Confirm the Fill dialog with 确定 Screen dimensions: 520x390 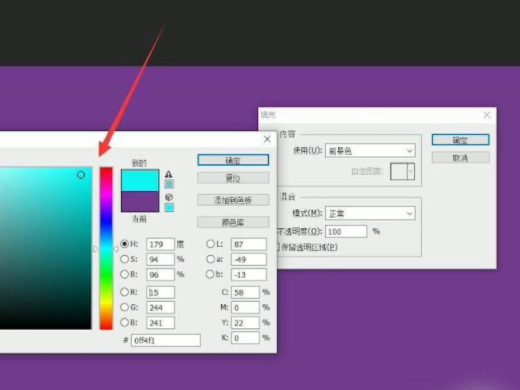460,140
